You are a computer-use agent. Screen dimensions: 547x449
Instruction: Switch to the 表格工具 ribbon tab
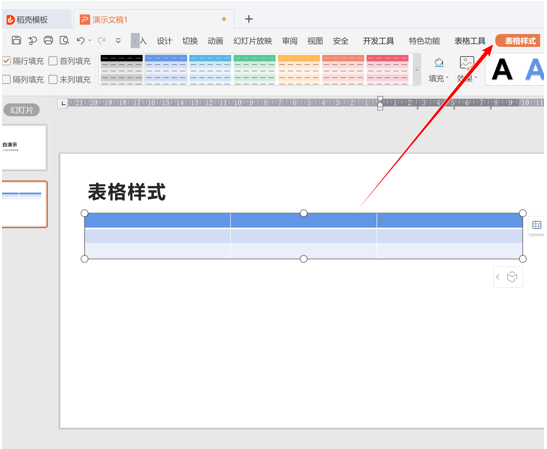coord(470,41)
